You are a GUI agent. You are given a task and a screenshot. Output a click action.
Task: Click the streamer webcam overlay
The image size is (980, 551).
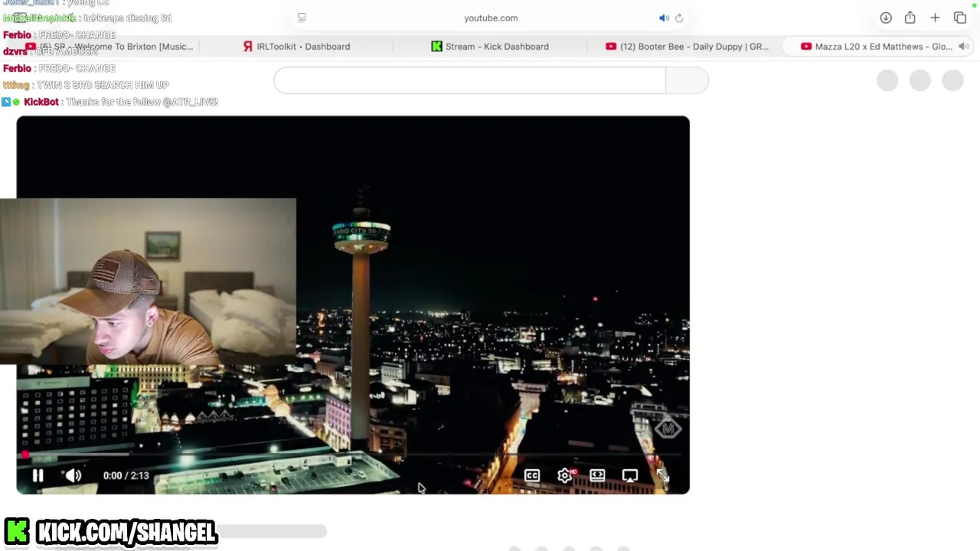(x=148, y=282)
